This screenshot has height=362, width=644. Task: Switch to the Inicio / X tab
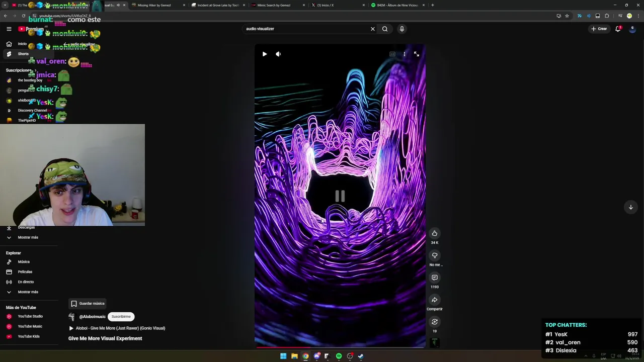pyautogui.click(x=337, y=5)
